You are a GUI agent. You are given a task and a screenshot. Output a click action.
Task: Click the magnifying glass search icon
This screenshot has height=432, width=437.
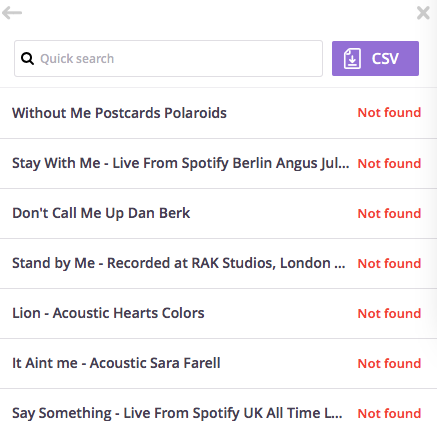[27, 59]
